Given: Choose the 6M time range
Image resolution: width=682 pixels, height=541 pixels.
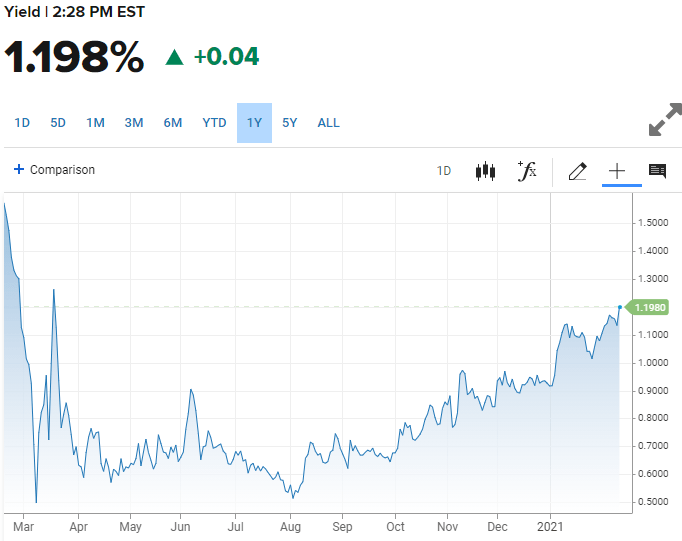Looking at the screenshot, I should pyautogui.click(x=173, y=123).
